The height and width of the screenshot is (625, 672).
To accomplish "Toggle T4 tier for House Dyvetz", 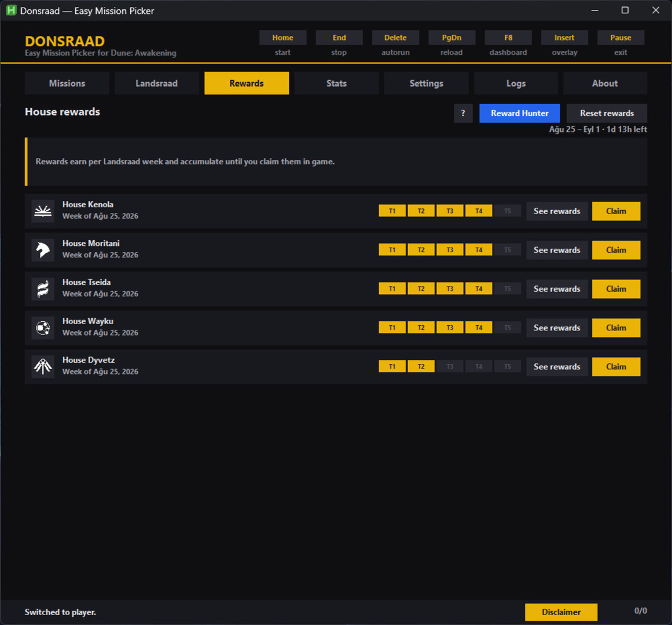I will coord(479,367).
